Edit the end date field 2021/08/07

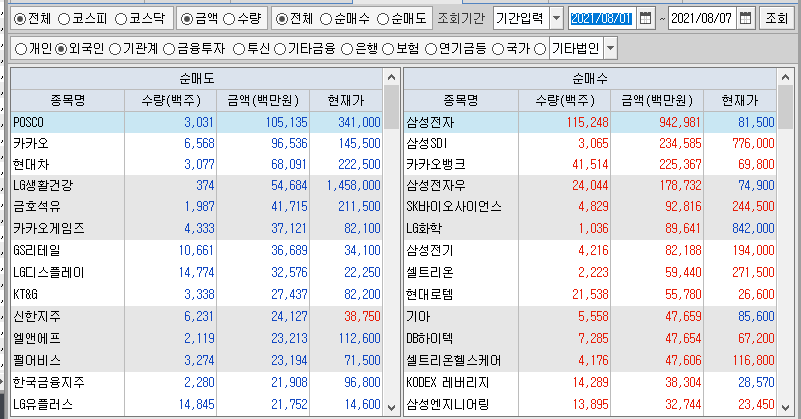click(701, 19)
